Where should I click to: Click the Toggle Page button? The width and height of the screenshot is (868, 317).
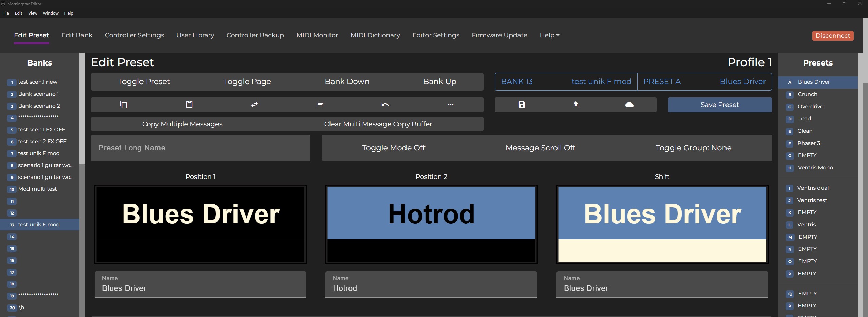tap(247, 82)
